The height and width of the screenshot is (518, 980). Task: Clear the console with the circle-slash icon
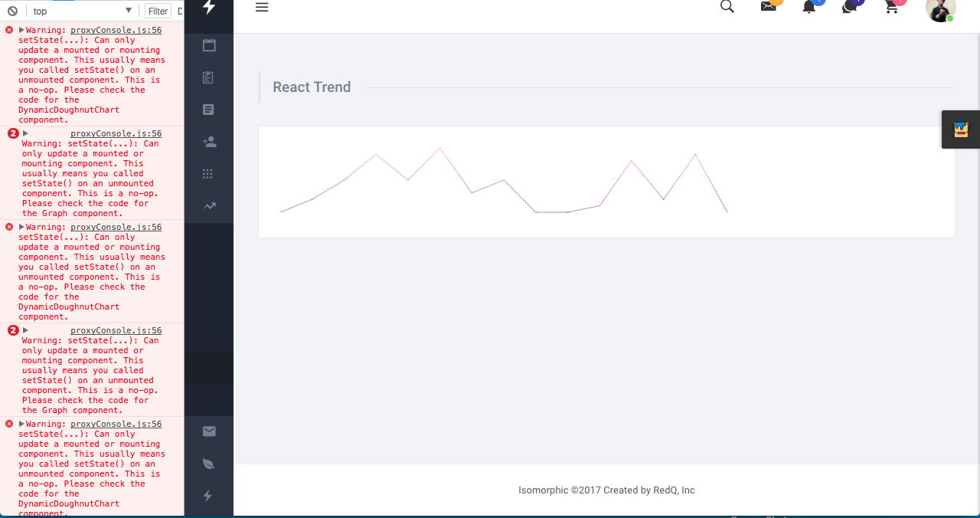12,11
